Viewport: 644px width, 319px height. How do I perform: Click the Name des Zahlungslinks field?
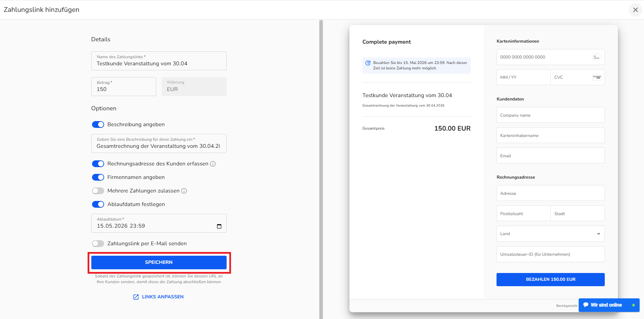click(159, 61)
